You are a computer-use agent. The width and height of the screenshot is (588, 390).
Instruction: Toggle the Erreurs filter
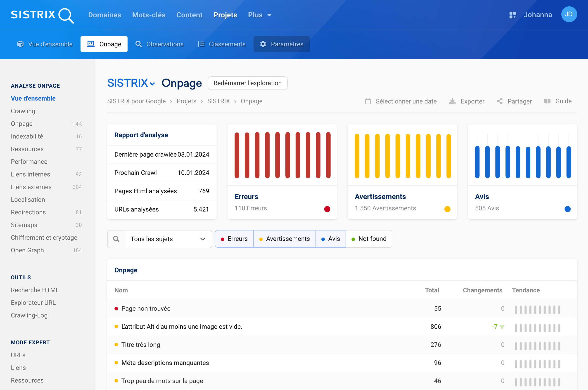pyautogui.click(x=234, y=239)
